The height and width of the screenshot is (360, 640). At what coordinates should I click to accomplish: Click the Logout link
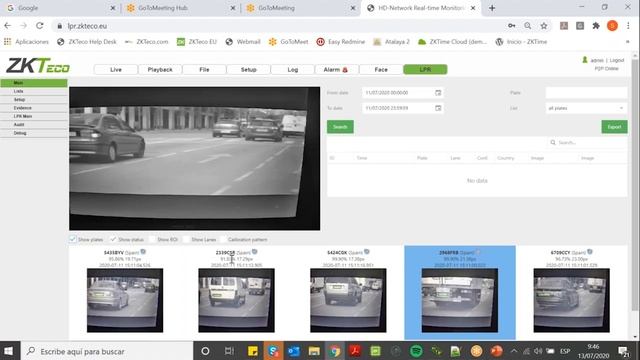(617, 60)
